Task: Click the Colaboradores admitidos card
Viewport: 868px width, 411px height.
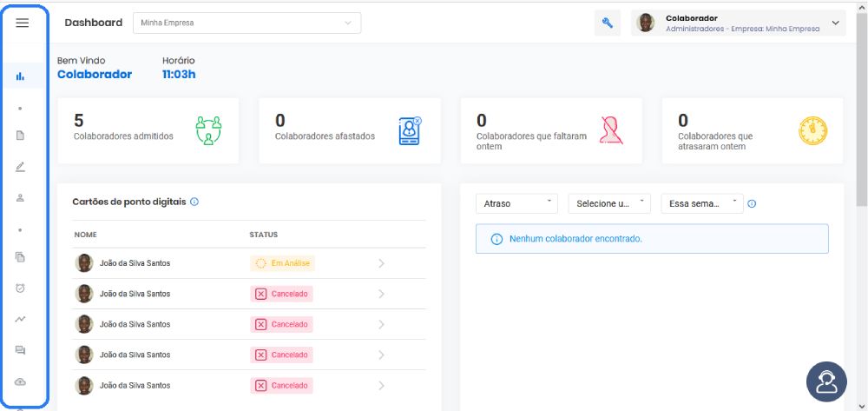Action: (148, 130)
